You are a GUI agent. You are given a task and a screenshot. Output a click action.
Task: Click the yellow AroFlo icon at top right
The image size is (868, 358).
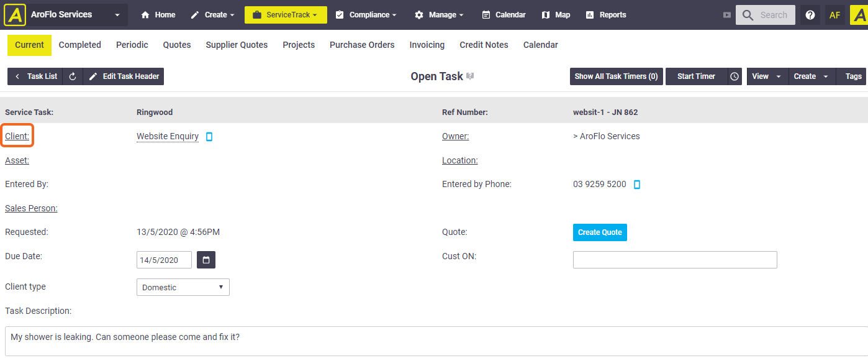click(x=859, y=15)
